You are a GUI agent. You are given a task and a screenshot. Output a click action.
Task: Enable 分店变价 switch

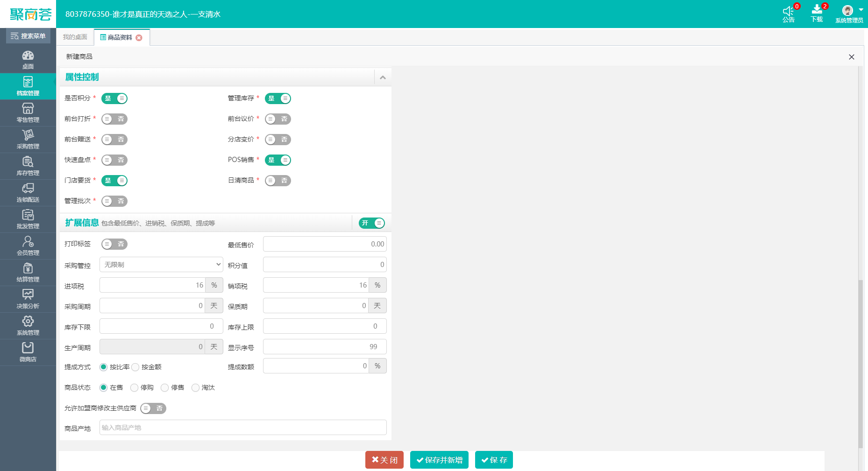(x=278, y=140)
